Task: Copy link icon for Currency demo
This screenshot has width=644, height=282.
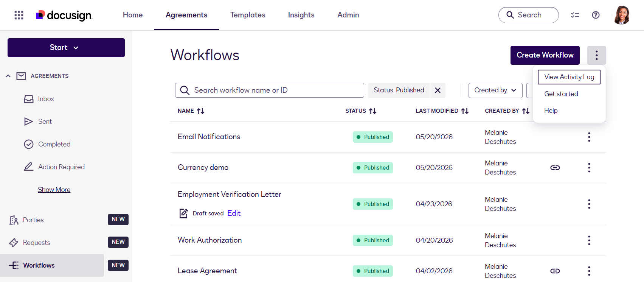Action: pos(555,168)
